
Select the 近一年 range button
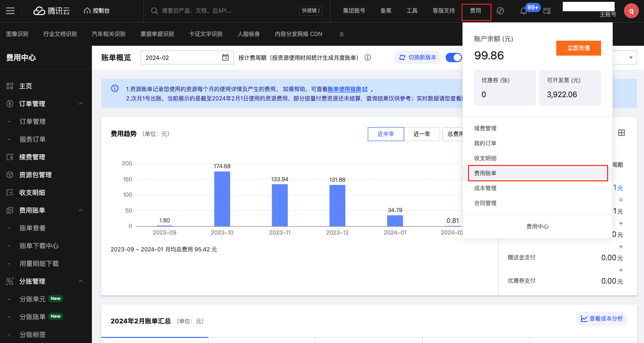point(422,134)
